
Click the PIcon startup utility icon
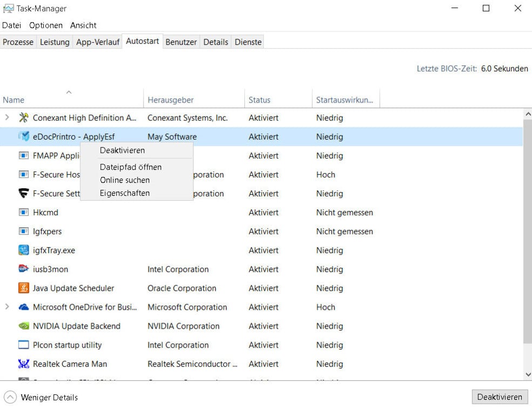(x=23, y=345)
